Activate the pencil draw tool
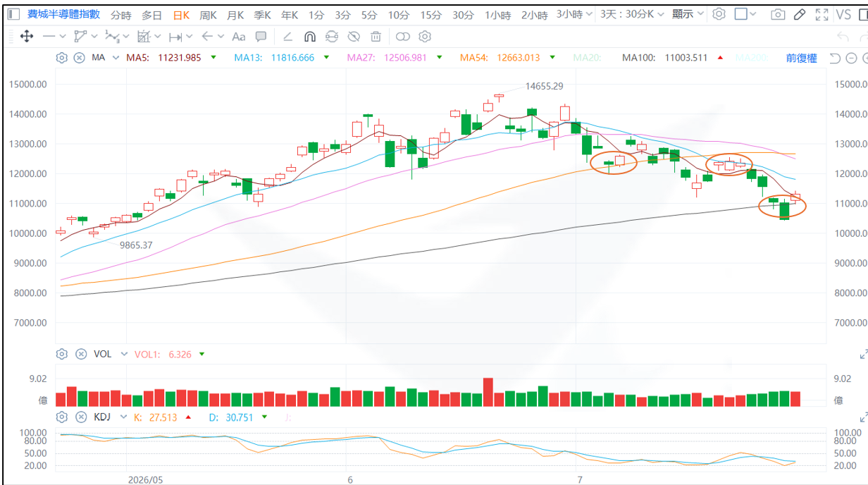Image resolution: width=868 pixels, height=485 pixels. [x=799, y=14]
